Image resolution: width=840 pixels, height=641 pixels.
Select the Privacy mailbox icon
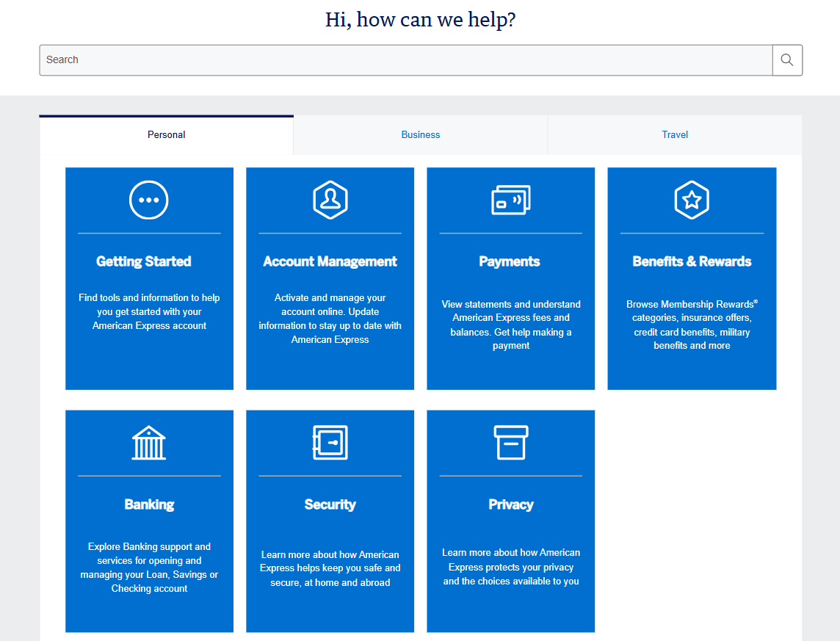[x=510, y=443]
